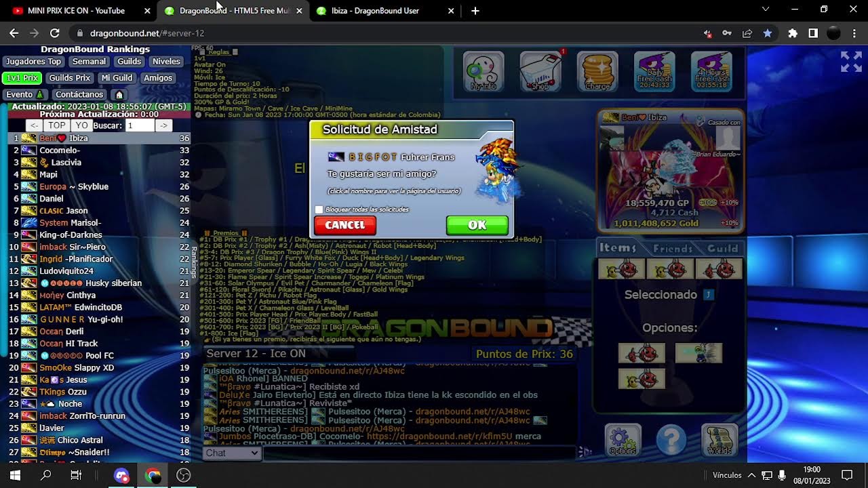Open the Charge coins icon
Viewport: 868px width, 488px height.
597,71
